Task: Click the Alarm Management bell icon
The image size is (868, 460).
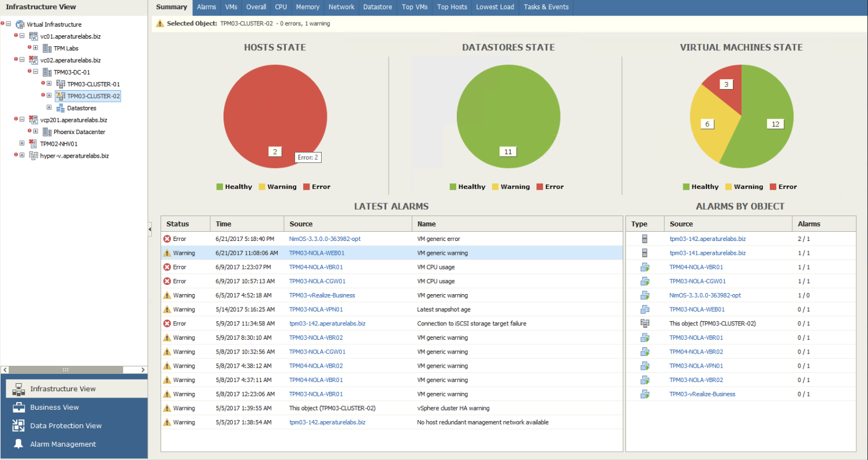Action: 18,444
